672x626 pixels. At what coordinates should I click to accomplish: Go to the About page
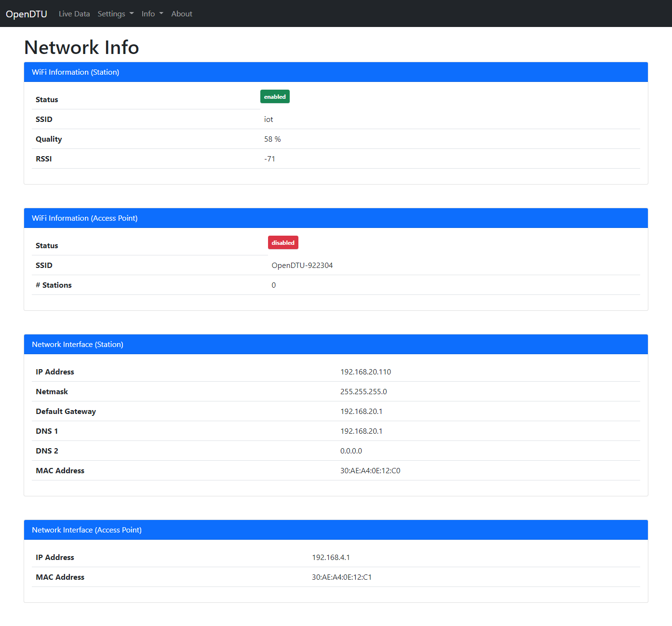click(x=181, y=14)
